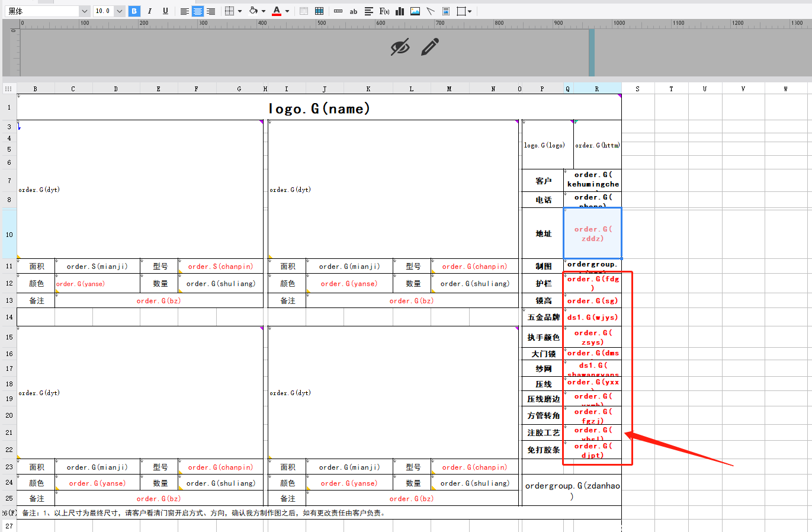812x532 pixels.
Task: Select the 注胶工艺 label cell
Action: click(543, 432)
